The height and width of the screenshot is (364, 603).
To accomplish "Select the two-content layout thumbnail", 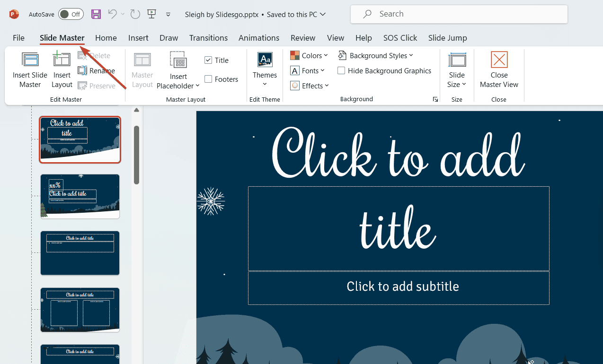I will pos(80,310).
